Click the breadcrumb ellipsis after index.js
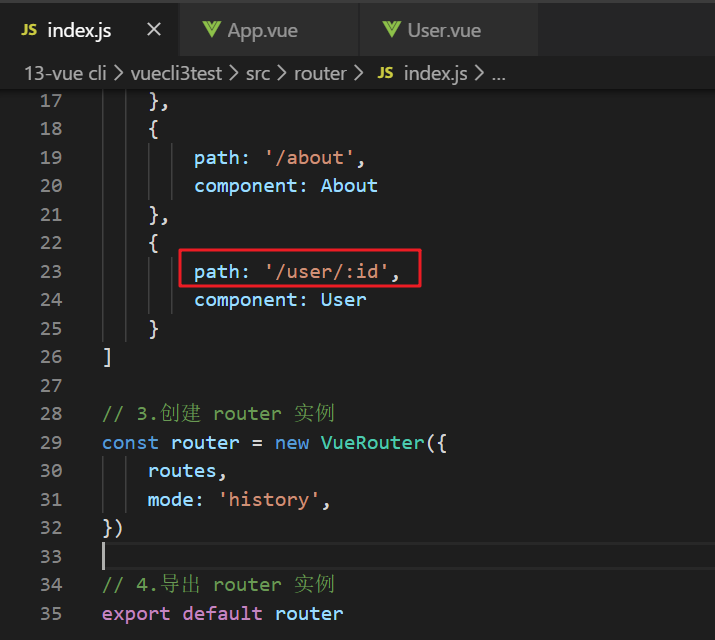The height and width of the screenshot is (640, 715). 498,73
